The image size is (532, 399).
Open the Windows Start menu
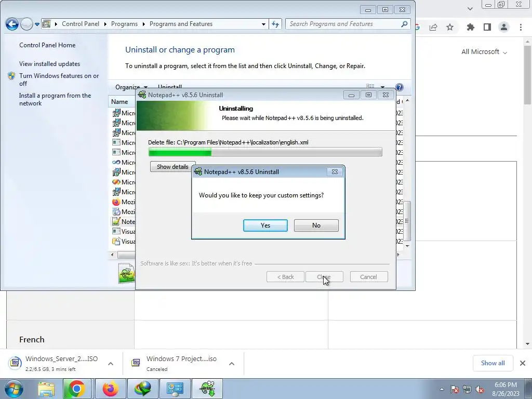(x=14, y=389)
